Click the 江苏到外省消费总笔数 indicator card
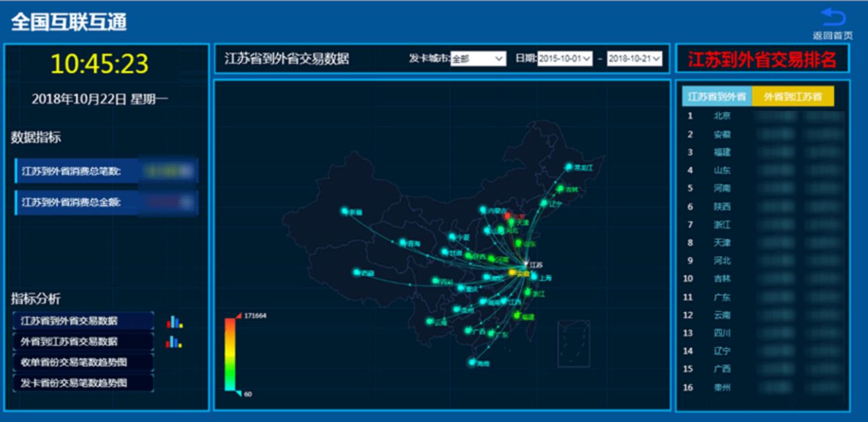868x422 pixels. [x=105, y=171]
